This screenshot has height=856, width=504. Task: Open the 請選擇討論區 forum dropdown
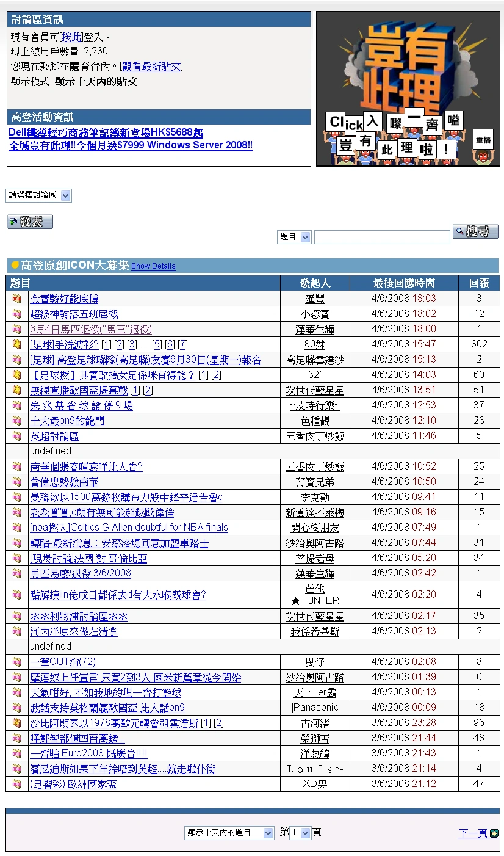[x=38, y=195]
